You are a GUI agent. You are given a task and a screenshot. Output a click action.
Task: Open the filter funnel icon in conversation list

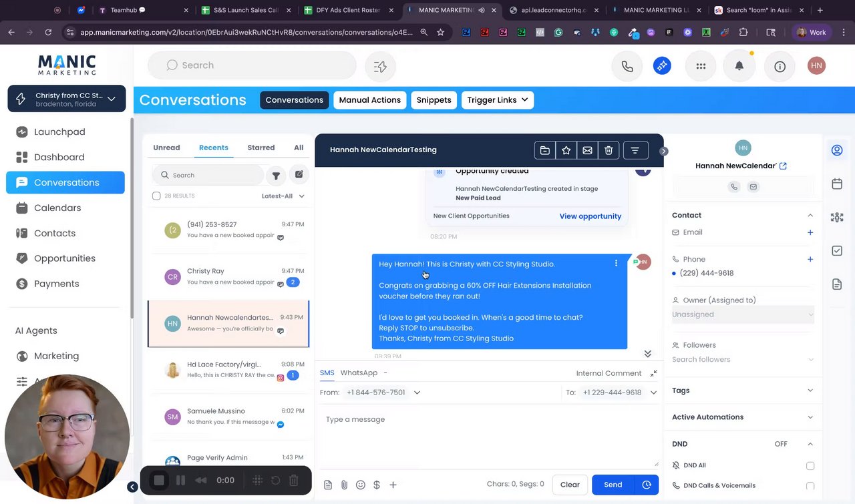click(276, 176)
